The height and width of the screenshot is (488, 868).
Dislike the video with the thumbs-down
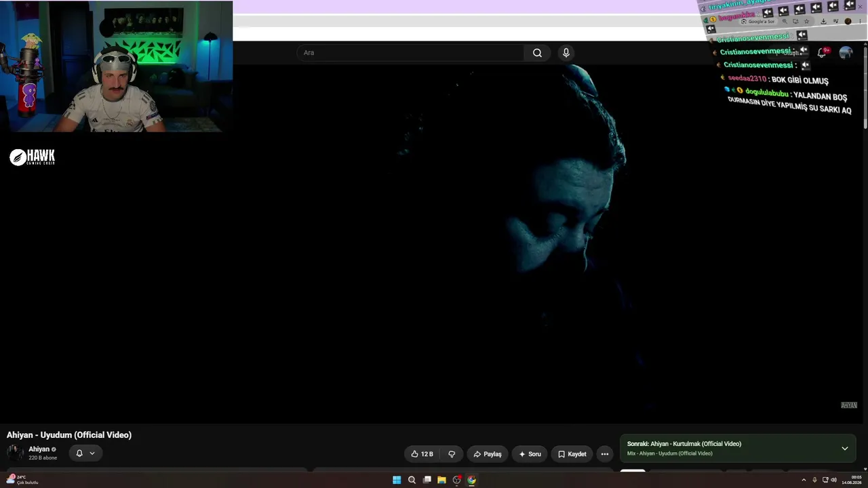pos(452,454)
